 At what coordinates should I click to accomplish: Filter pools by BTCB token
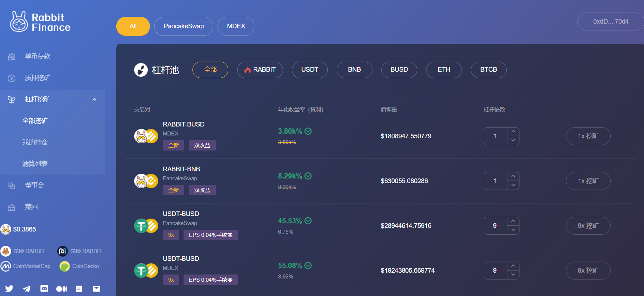(x=489, y=70)
